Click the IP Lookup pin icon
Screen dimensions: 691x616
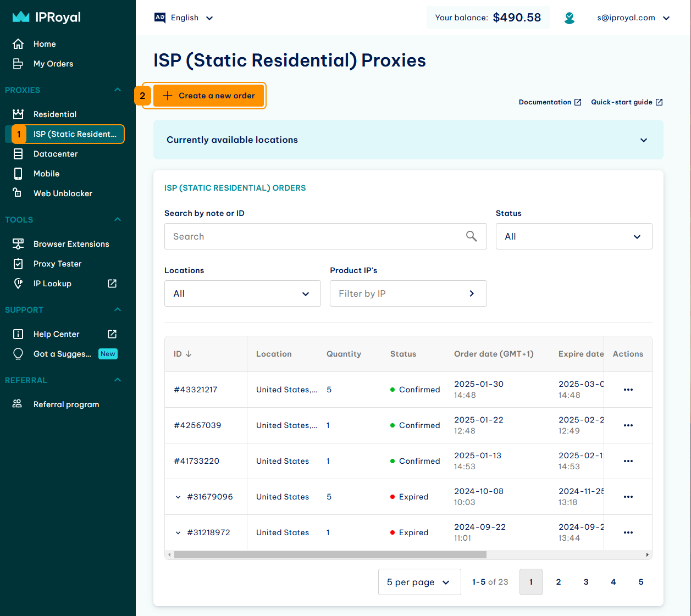(x=18, y=284)
